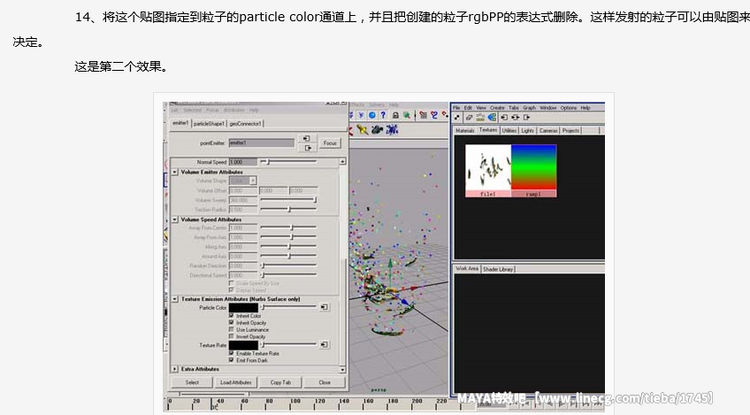
Task: Open the Textures tab in Hypershade
Action: (x=488, y=130)
